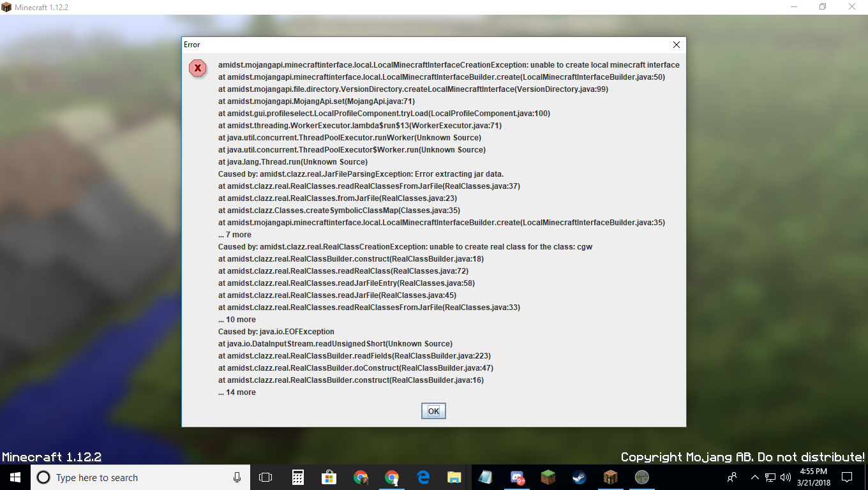Switch to Task View on the taskbar
The image size is (868, 490).
coord(266,477)
